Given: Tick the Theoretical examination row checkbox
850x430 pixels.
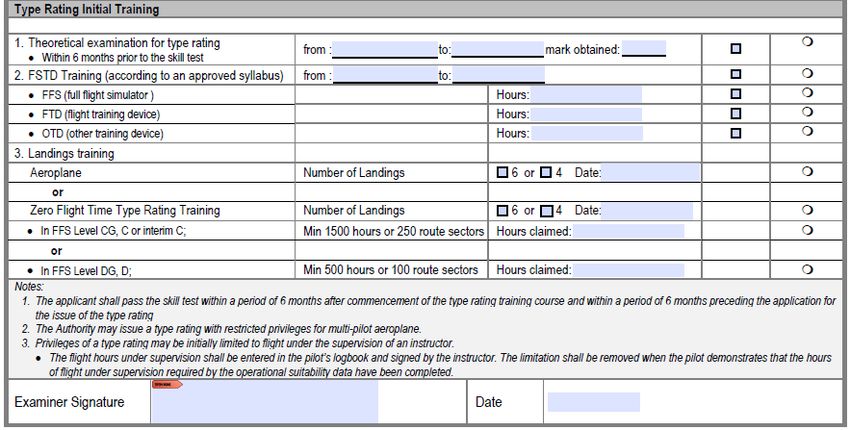Looking at the screenshot, I should [x=736, y=49].
